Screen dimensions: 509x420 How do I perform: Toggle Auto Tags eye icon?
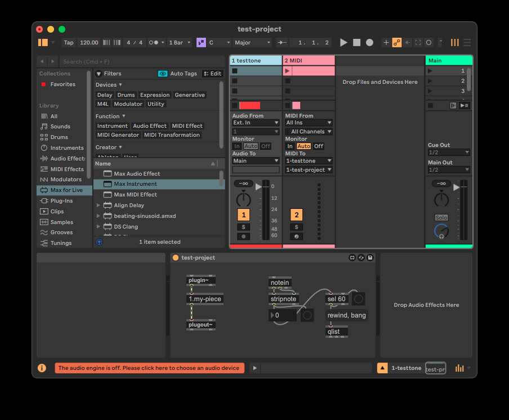[163, 74]
